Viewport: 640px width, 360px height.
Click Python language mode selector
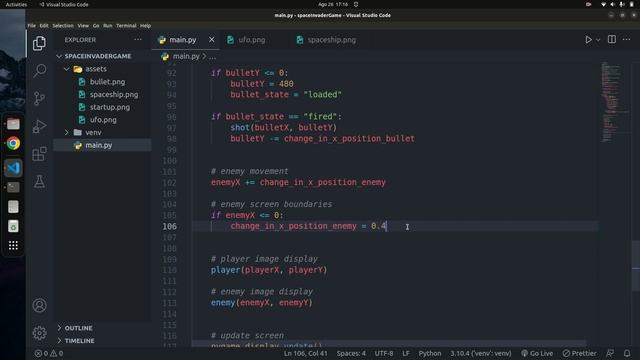click(430, 353)
